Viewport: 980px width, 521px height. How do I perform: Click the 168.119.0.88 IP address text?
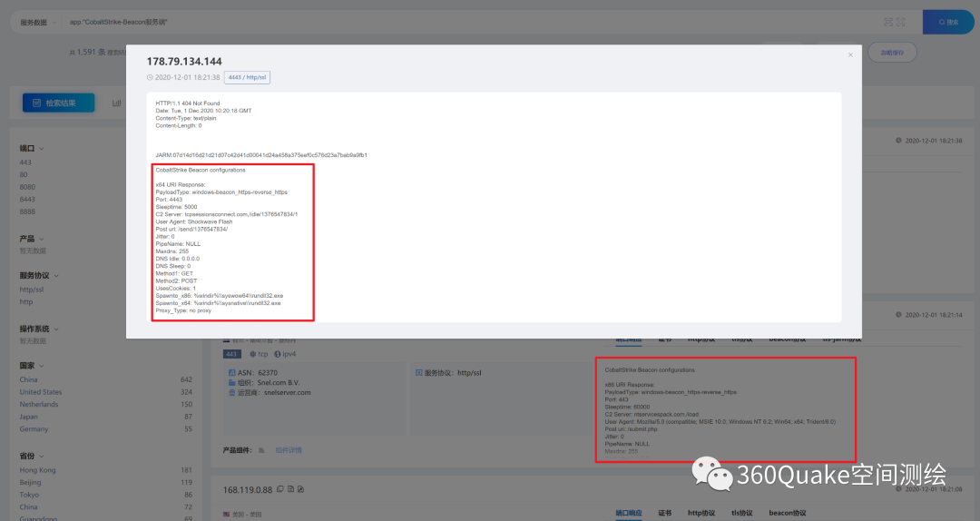coord(248,490)
